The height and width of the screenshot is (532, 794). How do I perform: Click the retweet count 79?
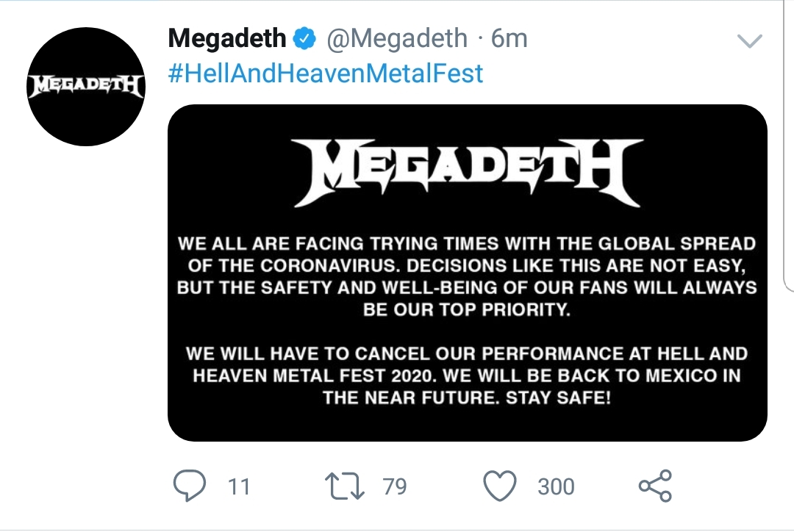point(395,486)
